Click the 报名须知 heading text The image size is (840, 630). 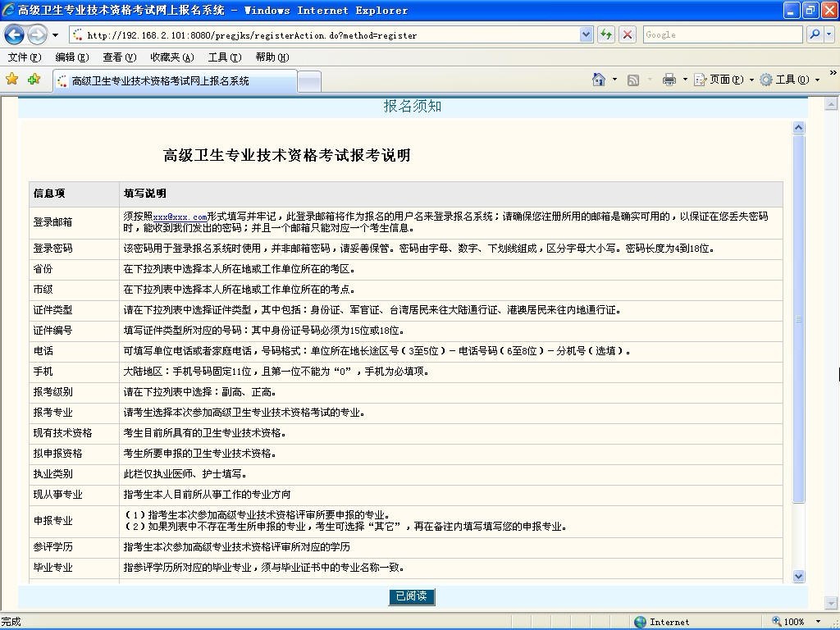pos(413,106)
